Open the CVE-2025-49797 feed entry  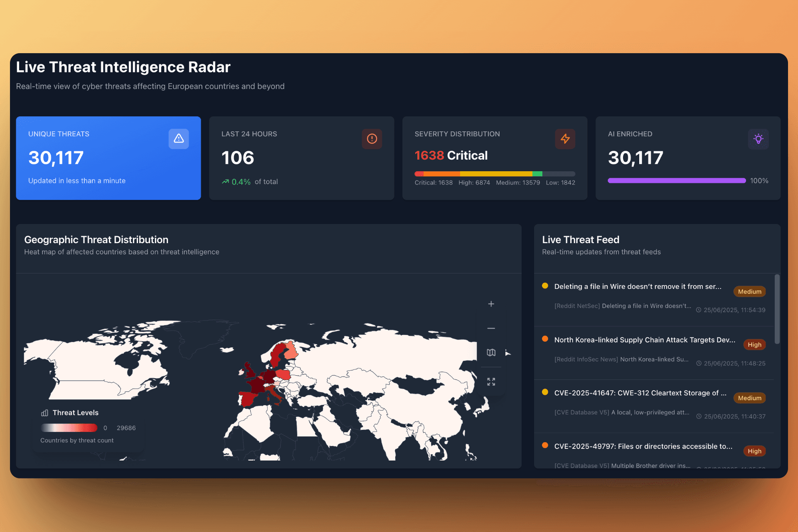click(643, 446)
